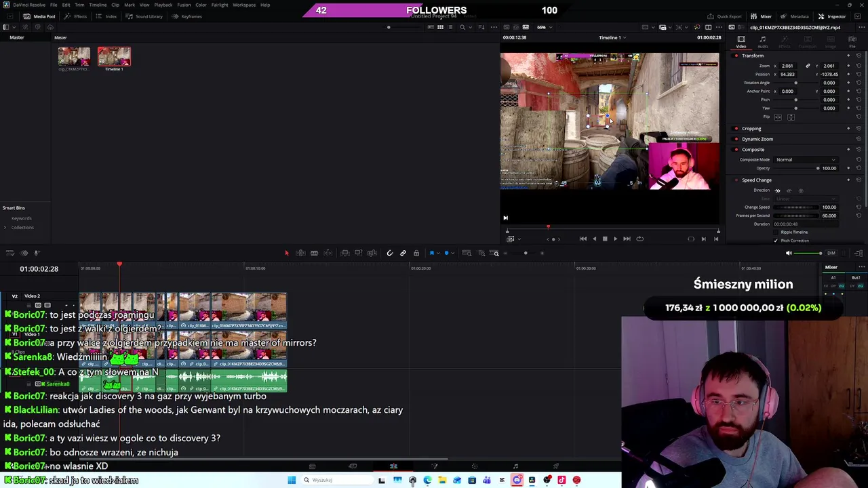This screenshot has width=868, height=488.
Task: Enable the Ripple Timeline checkbox
Action: point(776,232)
